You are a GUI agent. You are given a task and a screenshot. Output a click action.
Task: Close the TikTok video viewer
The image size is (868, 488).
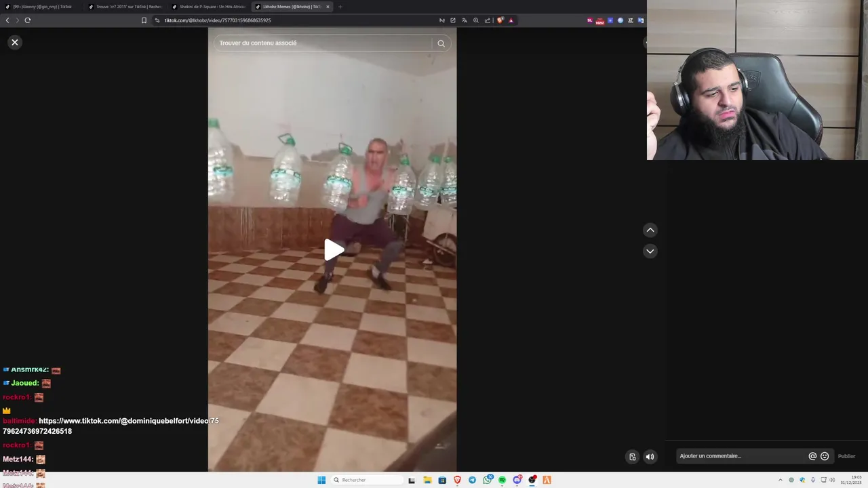(x=14, y=42)
